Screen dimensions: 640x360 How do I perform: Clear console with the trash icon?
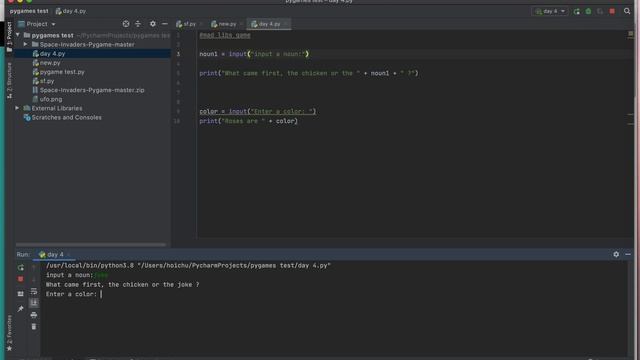[x=34, y=327]
